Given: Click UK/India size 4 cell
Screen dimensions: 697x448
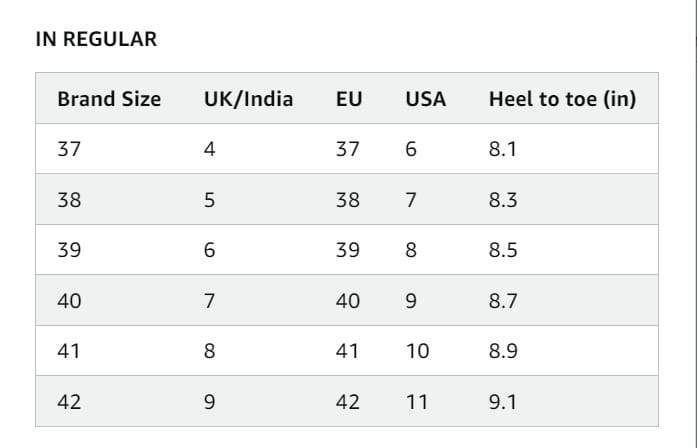Looking at the screenshot, I should pos(209,149).
